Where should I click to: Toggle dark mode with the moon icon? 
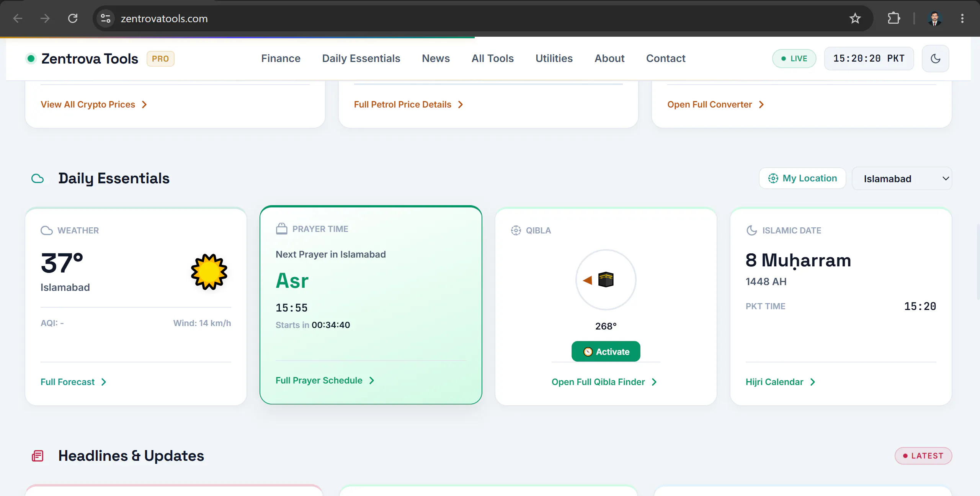[935, 59]
